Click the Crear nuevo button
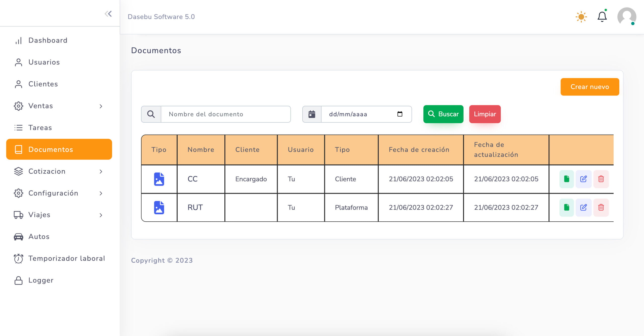This screenshot has height=336, width=644. click(x=590, y=87)
